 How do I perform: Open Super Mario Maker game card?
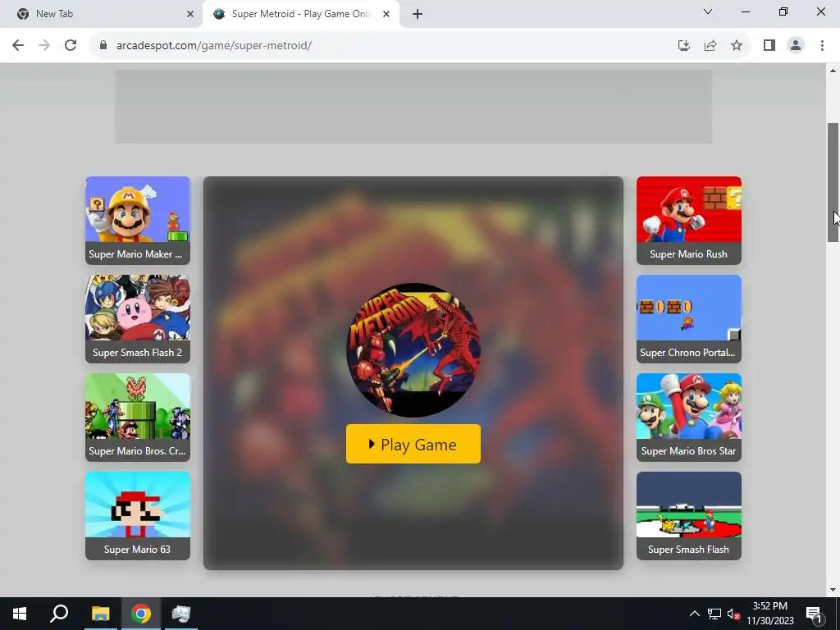[138, 220]
